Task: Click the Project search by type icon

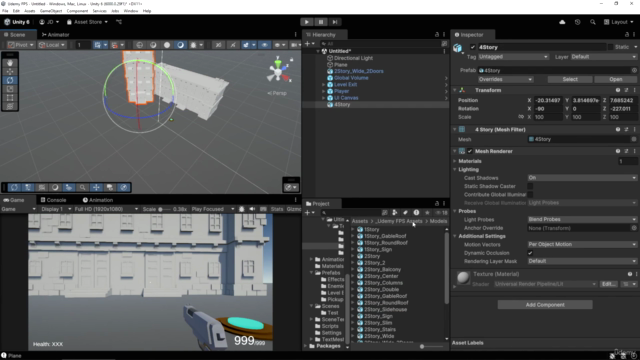Action: (394, 213)
